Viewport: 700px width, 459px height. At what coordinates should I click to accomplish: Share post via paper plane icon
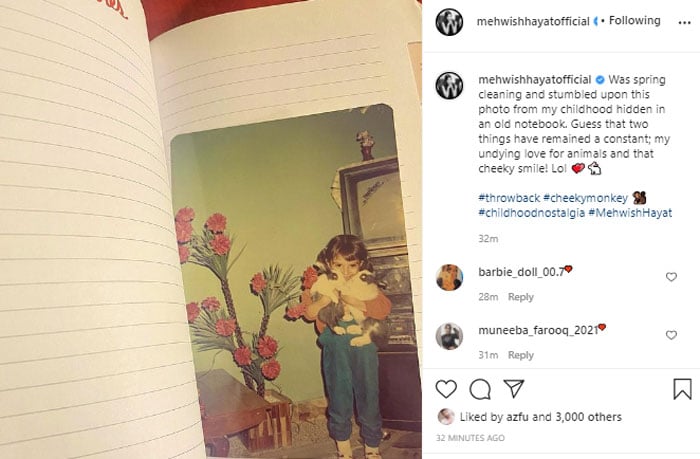[514, 388]
